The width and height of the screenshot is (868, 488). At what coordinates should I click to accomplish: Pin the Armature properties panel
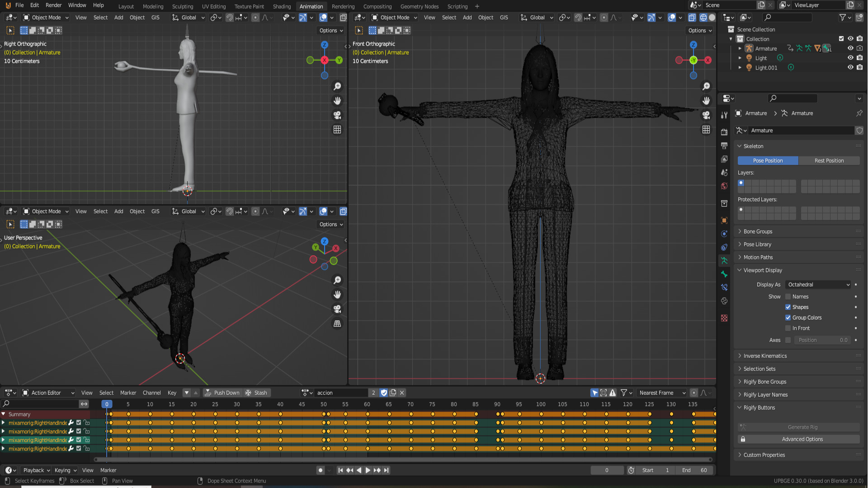click(859, 113)
